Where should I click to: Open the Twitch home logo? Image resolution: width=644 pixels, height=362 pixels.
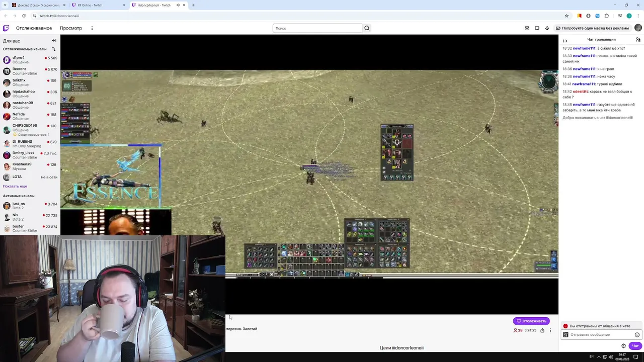6,28
